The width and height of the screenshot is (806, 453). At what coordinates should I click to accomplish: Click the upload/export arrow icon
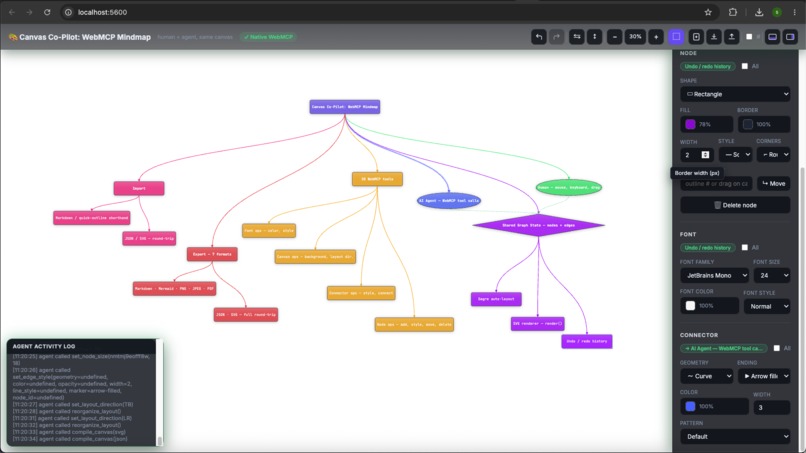click(731, 37)
